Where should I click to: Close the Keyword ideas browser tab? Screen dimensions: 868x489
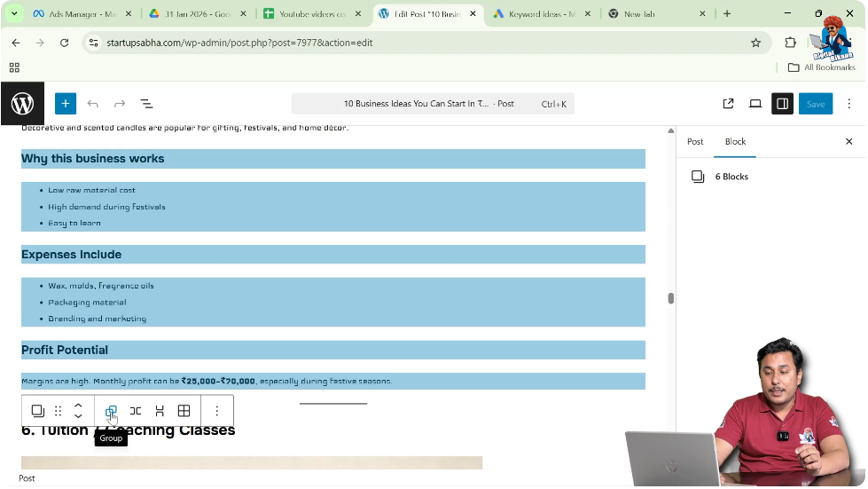click(x=587, y=14)
